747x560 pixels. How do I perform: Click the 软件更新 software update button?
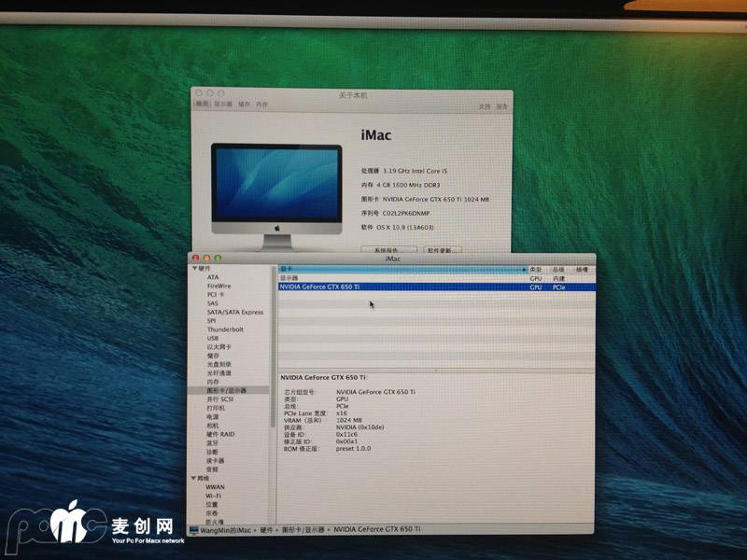coord(443,250)
